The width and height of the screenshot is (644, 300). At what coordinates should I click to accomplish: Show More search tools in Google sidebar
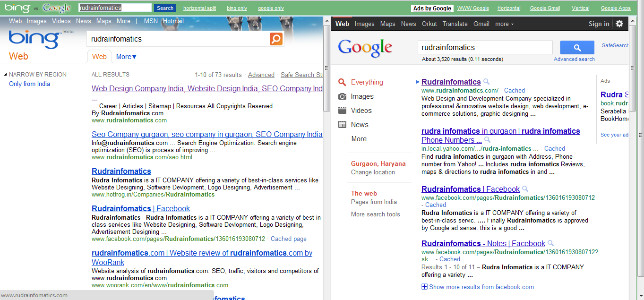[x=375, y=214]
